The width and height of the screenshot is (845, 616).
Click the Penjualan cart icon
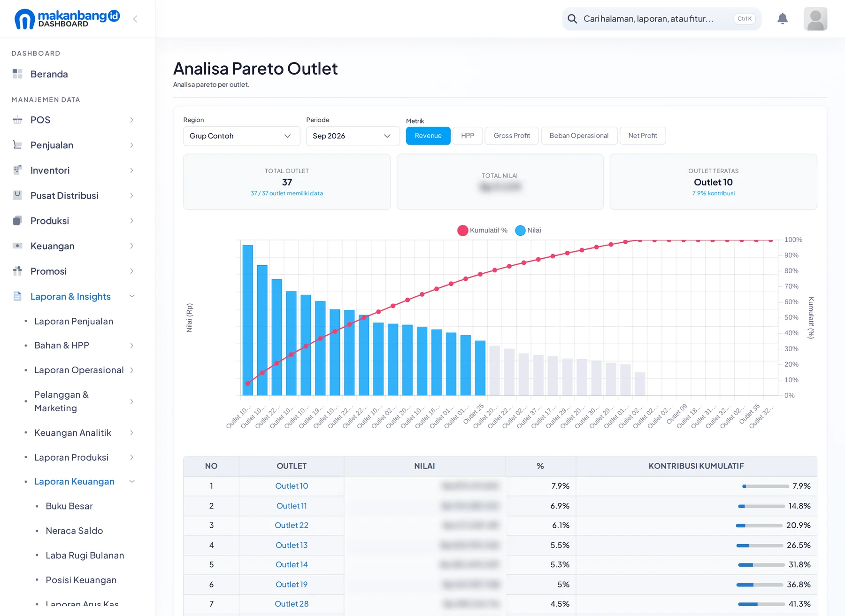click(17, 145)
